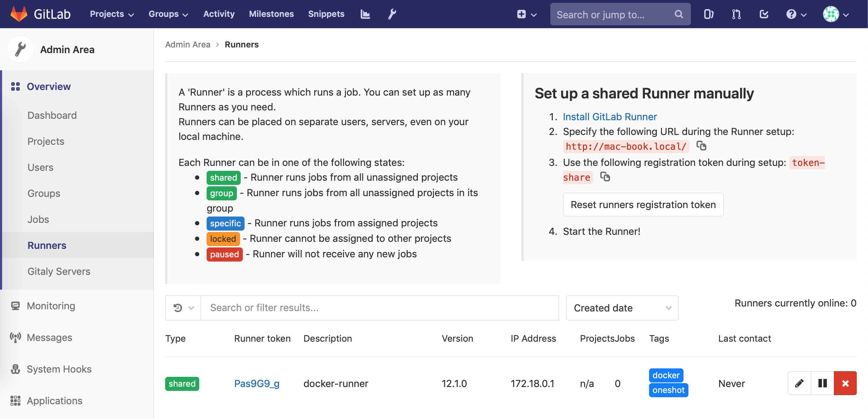Copy the registration token to clipboard
The image size is (868, 419).
[605, 176]
